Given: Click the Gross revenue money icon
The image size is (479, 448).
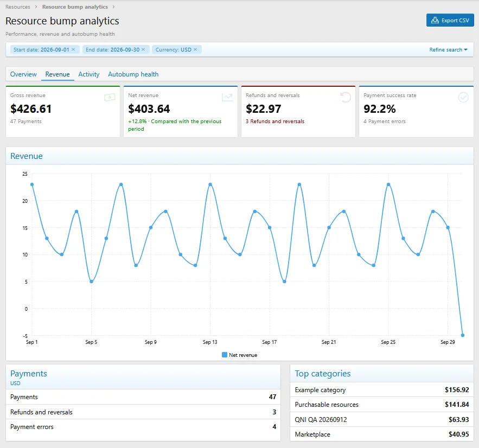Looking at the screenshot, I should (110, 98).
